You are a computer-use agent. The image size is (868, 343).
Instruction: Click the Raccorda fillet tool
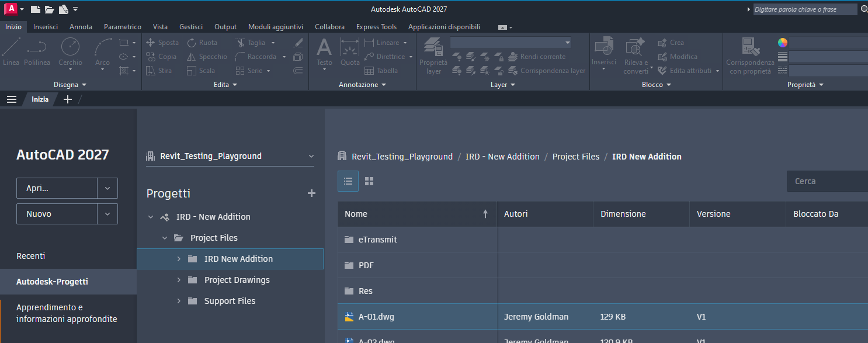point(256,57)
